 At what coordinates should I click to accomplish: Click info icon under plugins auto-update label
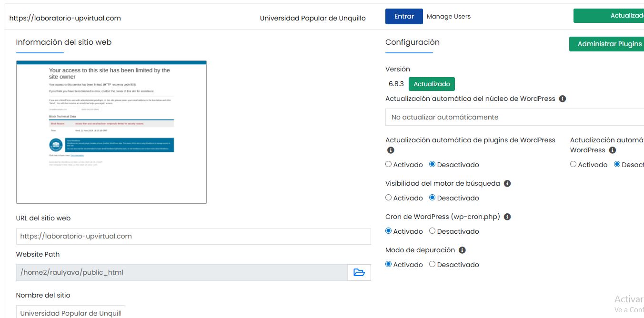(391, 150)
